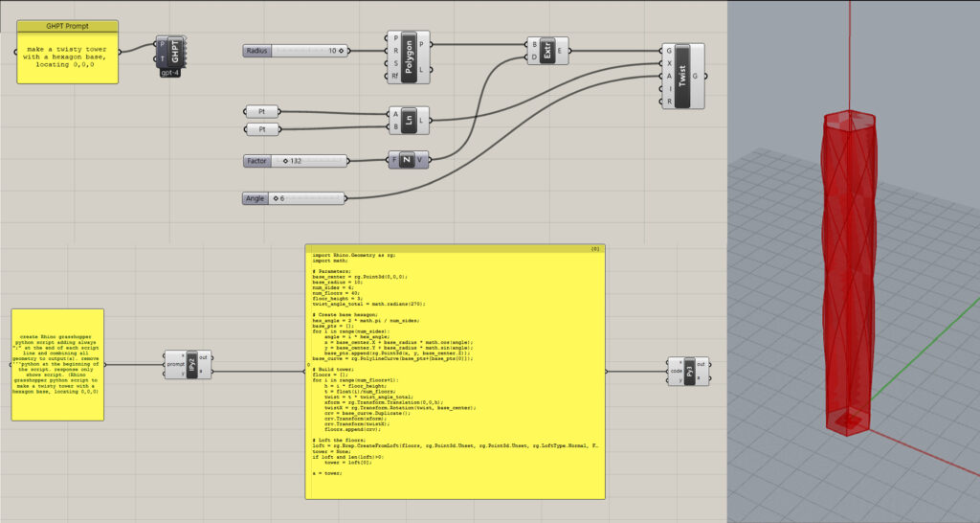980x523 pixels.
Task: Select the GHPT component node
Action: pyautogui.click(x=174, y=52)
